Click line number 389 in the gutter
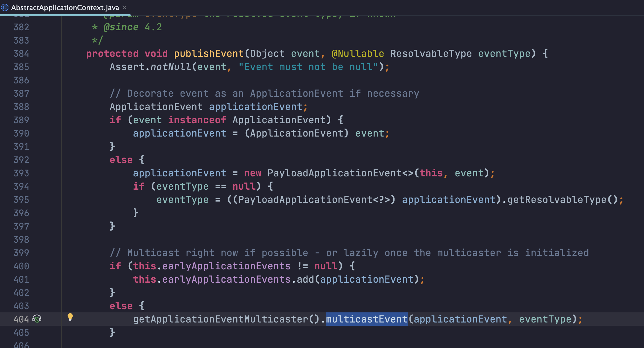The height and width of the screenshot is (348, 644). [x=21, y=120]
